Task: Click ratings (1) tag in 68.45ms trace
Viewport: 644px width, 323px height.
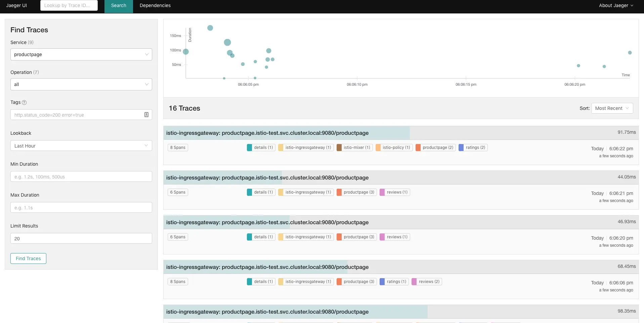Action: 394,282
